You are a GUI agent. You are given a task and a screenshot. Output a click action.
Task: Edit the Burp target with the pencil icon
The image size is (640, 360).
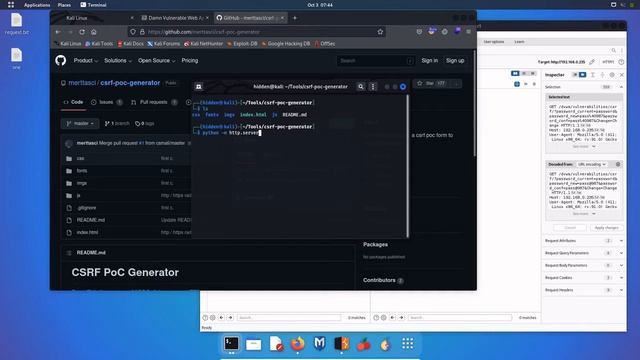pyautogui.click(x=592, y=62)
